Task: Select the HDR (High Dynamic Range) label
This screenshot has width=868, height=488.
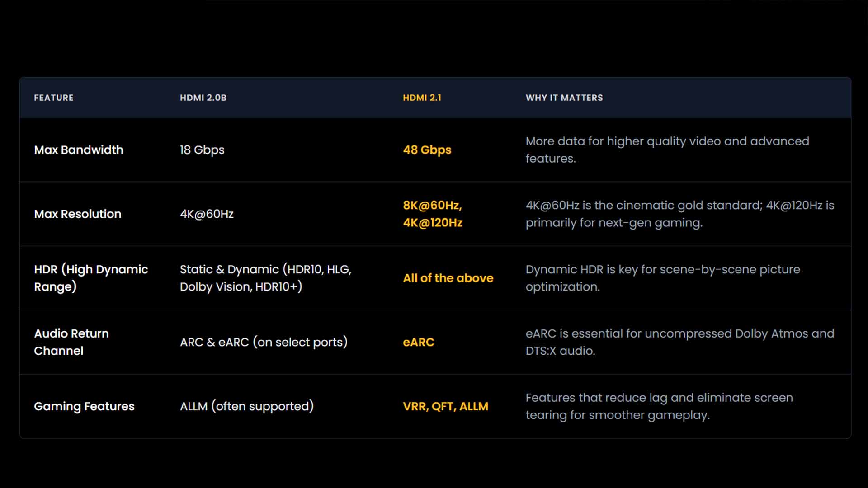Action: 90,278
